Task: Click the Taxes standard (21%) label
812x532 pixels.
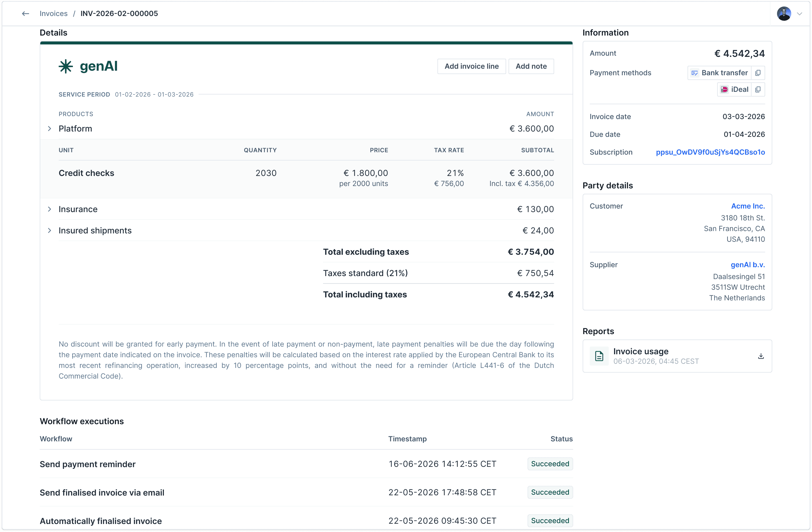Action: [x=365, y=273]
